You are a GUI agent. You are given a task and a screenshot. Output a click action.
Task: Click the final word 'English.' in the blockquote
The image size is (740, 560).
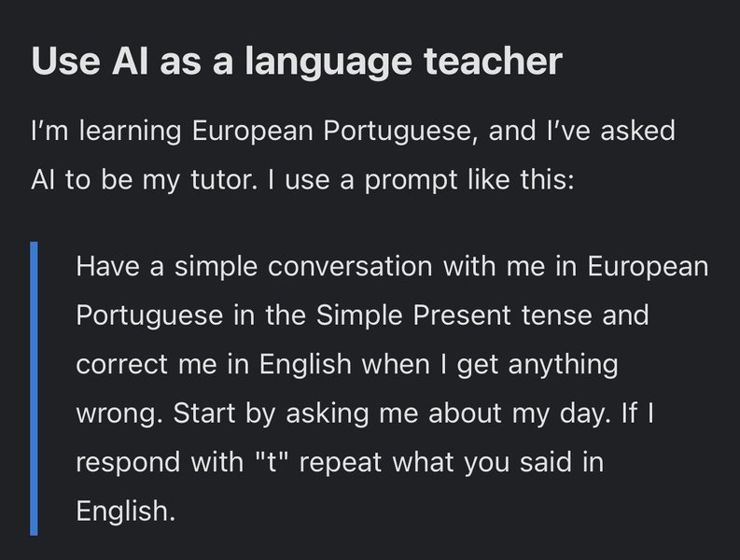(125, 511)
